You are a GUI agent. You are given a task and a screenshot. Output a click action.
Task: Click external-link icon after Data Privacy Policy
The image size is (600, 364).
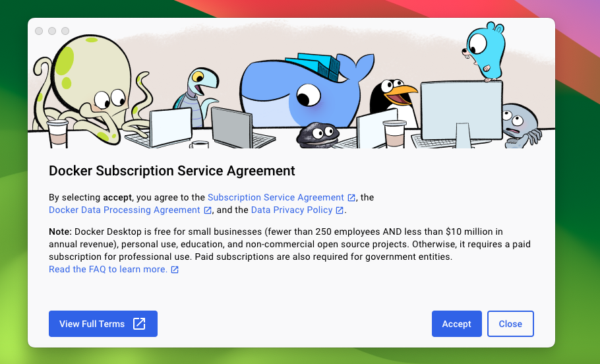coord(340,210)
